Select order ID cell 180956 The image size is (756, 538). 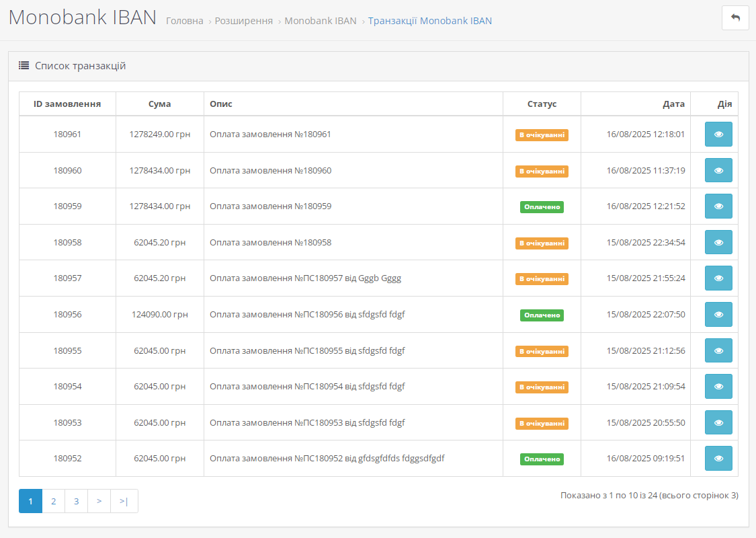pos(67,314)
